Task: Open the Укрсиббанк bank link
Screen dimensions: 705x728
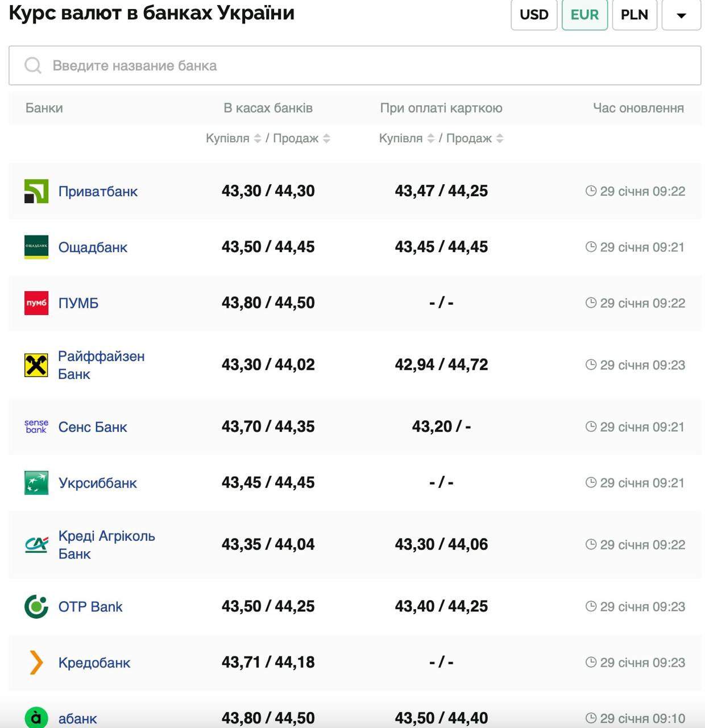Action: point(97,483)
